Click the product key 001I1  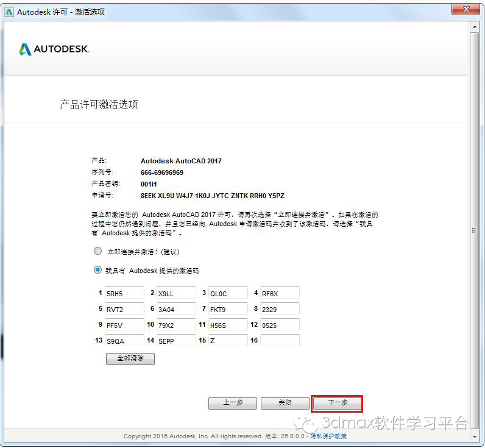pyautogui.click(x=149, y=185)
